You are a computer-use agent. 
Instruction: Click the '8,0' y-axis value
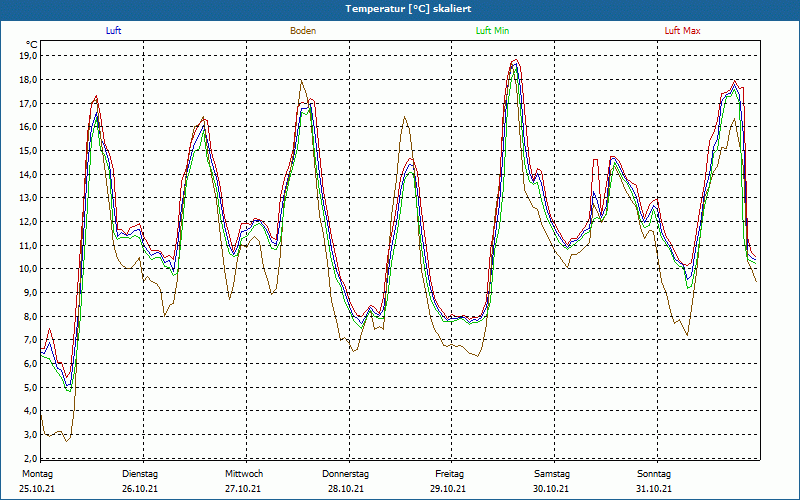[30, 316]
